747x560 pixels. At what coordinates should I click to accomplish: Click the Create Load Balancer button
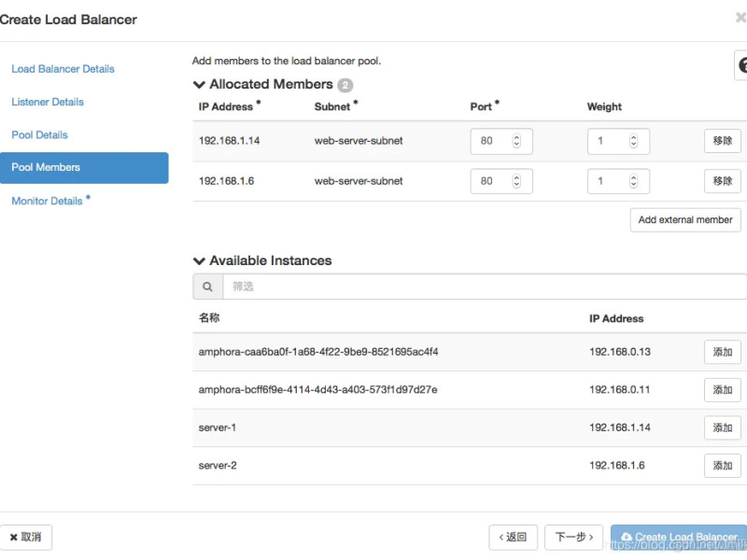coord(679,538)
